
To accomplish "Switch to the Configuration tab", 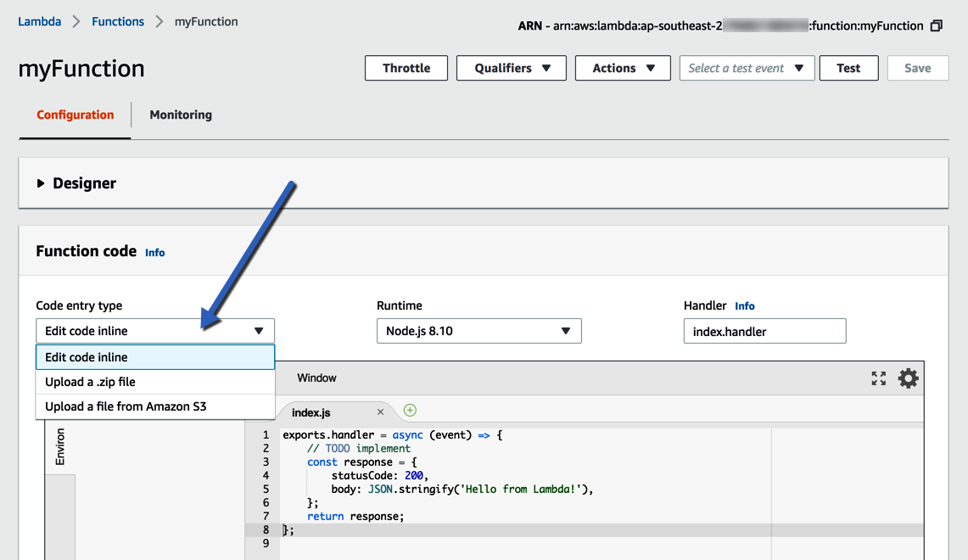I will 75,115.
